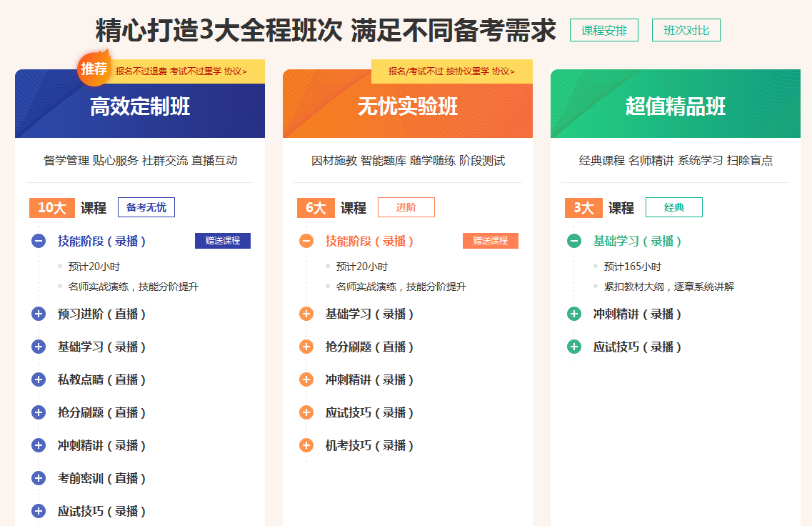Viewport: 812px width, 526px height.
Task: Click plus icon next to 考前密训 (直播)
Action: (x=39, y=478)
